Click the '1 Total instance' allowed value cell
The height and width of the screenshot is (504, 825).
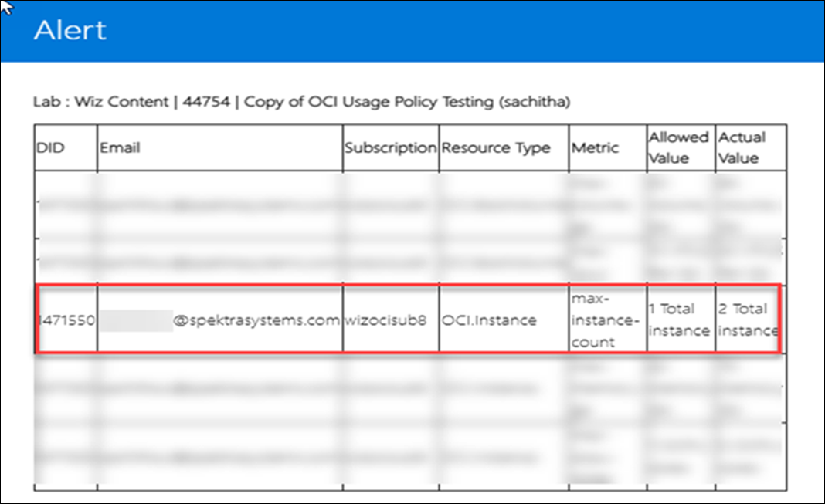click(681, 320)
